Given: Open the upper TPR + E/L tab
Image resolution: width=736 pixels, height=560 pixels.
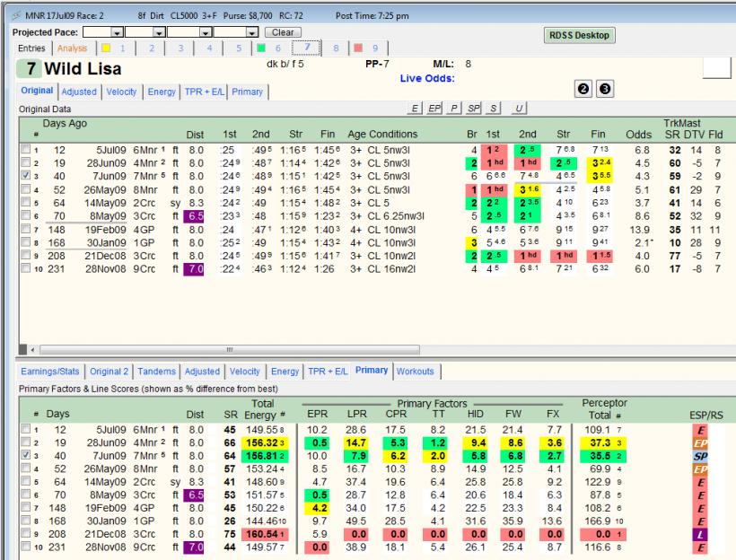Looking at the screenshot, I should (x=204, y=92).
